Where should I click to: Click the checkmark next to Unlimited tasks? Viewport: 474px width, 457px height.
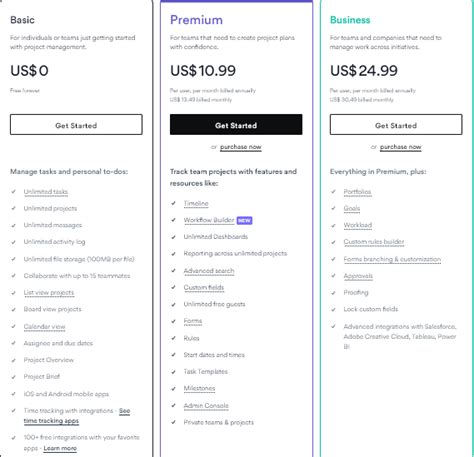click(x=14, y=192)
